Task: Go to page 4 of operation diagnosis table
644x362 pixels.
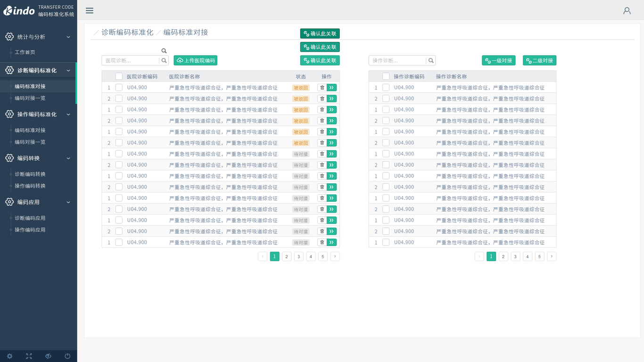Action: [528, 256]
